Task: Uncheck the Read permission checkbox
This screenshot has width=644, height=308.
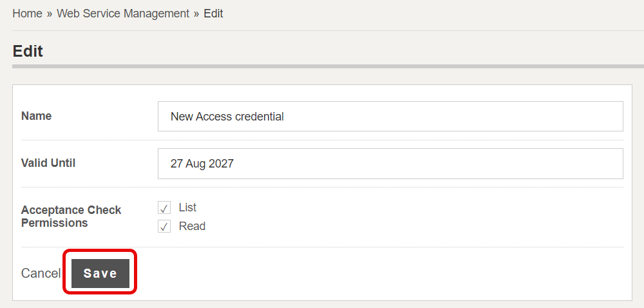Action: 164,226
